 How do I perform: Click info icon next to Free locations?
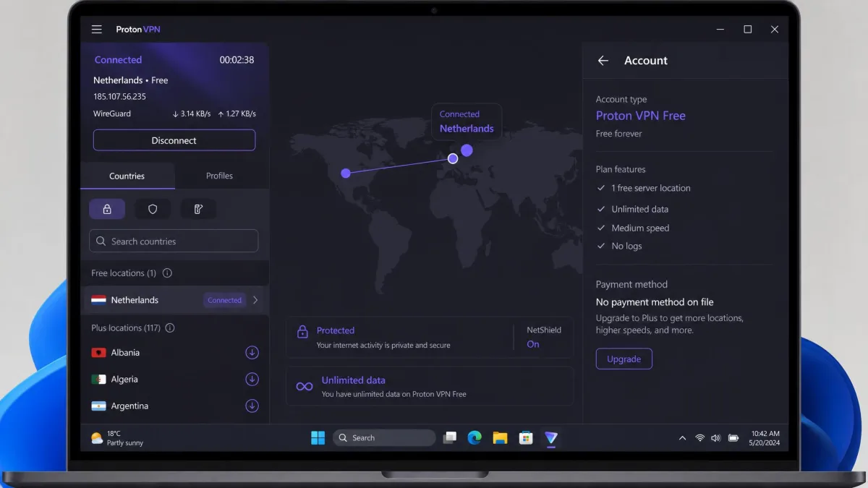167,273
